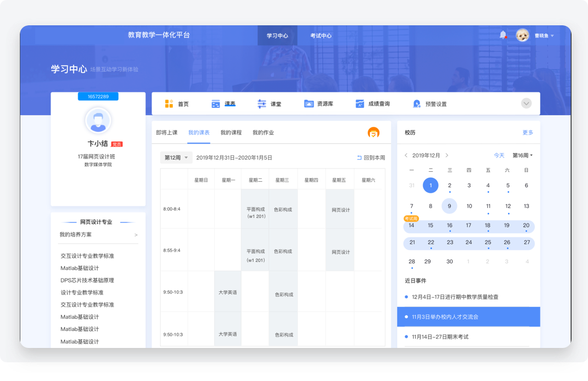Click the 更多 link in 校历

click(x=527, y=133)
